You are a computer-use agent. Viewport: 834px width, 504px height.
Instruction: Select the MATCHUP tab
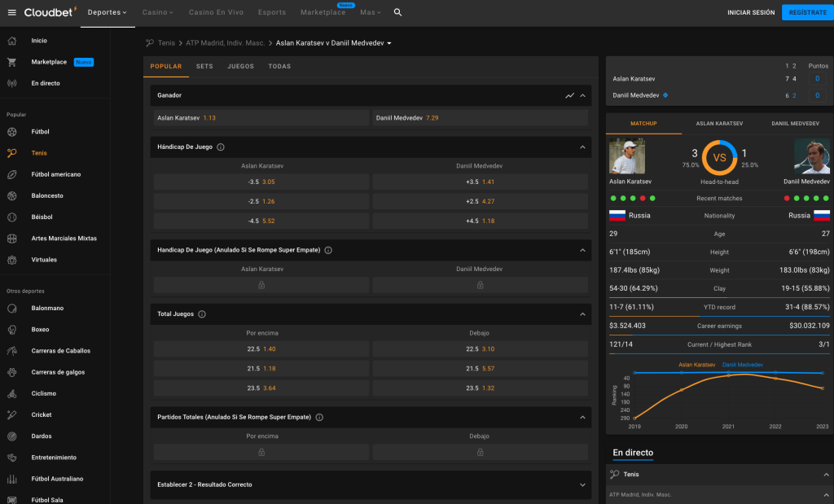[643, 123]
